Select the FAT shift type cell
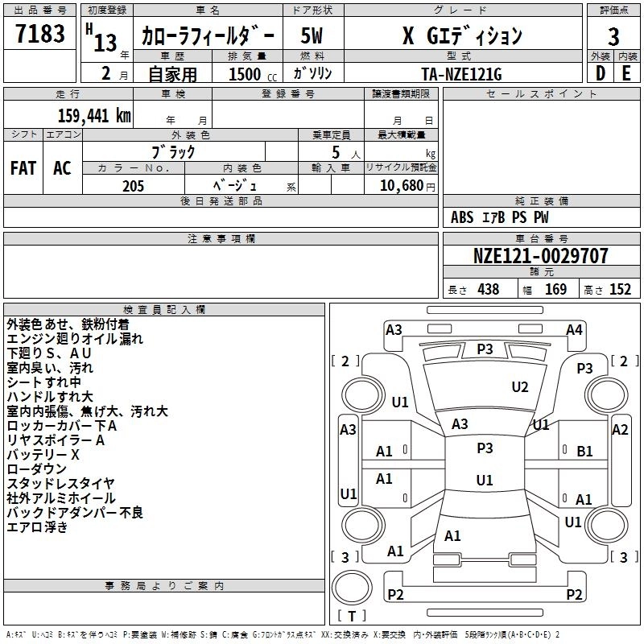 [23, 168]
